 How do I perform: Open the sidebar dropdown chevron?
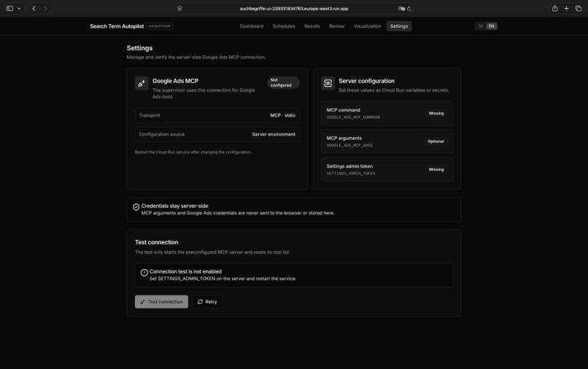(19, 9)
